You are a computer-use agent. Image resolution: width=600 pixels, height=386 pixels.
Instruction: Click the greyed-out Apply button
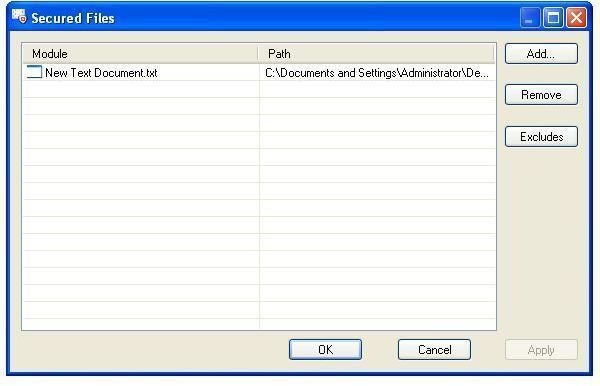click(541, 350)
